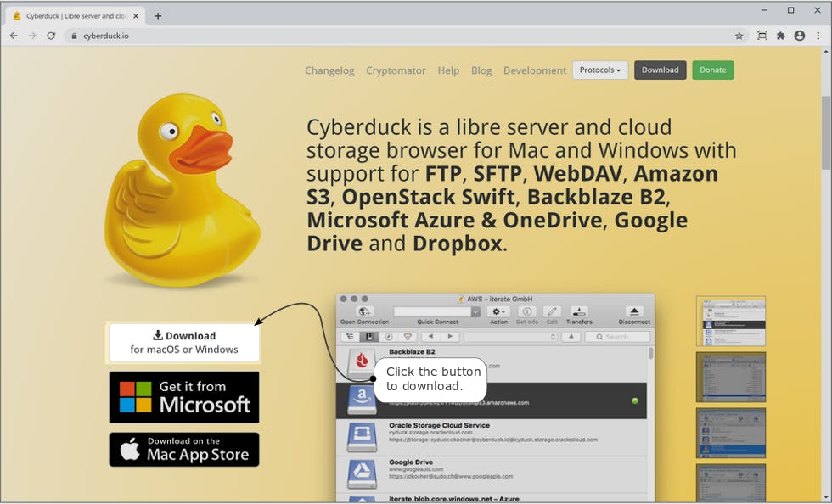
Task: Click the page scrollbar's up arrow
Action: tap(825, 52)
